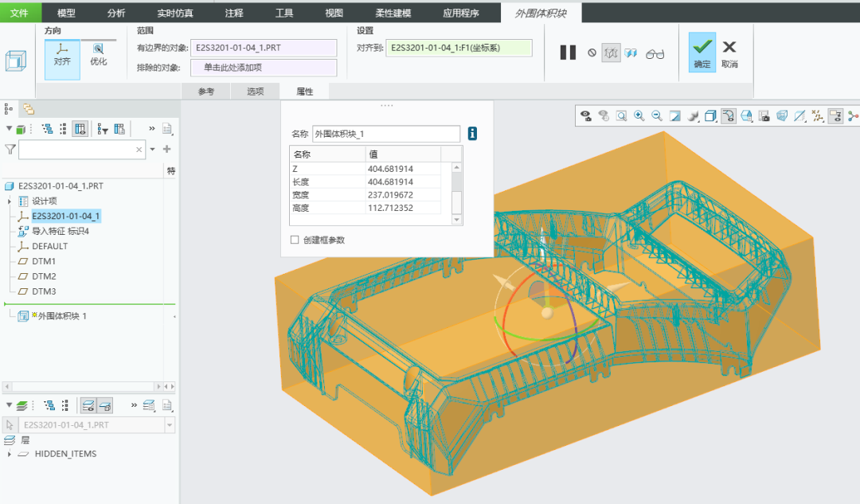Click the plus icon beside the search box
Viewport: 860px width, 504px height.
tap(166, 149)
